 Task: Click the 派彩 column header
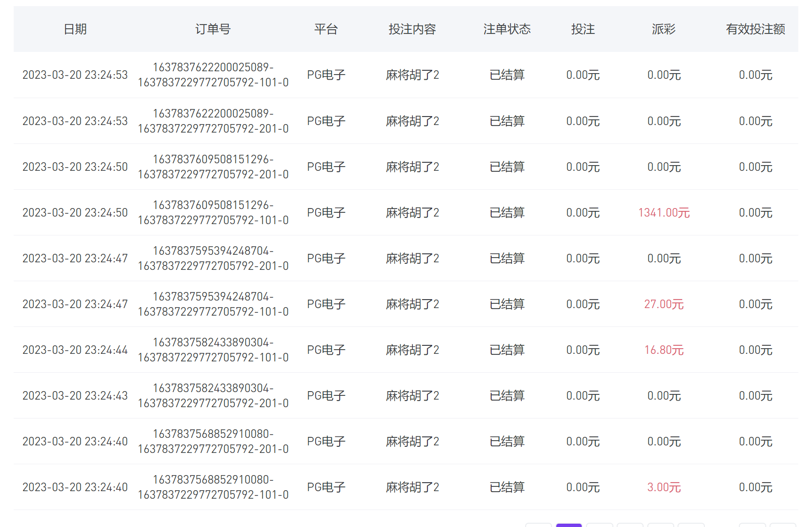(663, 29)
